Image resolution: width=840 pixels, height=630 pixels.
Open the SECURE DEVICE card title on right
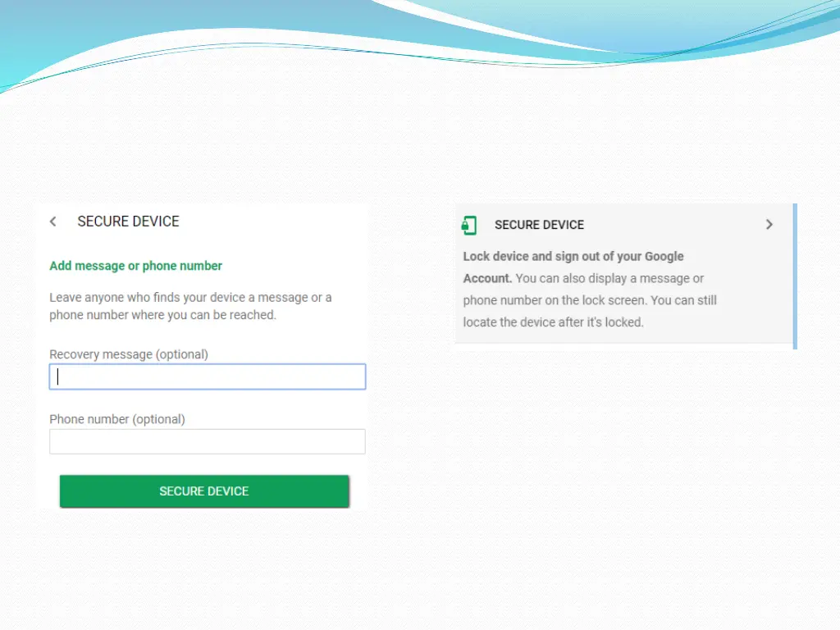[539, 225]
